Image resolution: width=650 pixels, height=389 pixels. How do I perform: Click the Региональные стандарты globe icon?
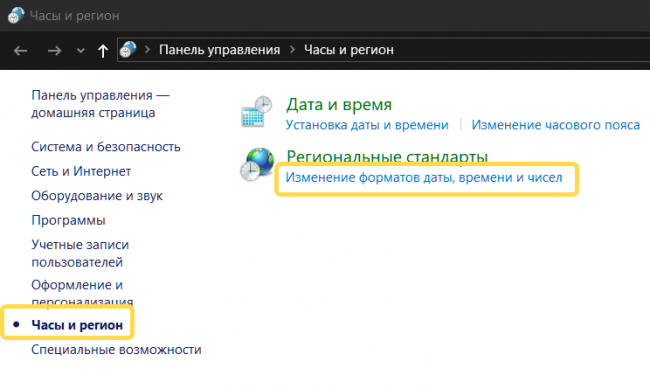[x=257, y=165]
